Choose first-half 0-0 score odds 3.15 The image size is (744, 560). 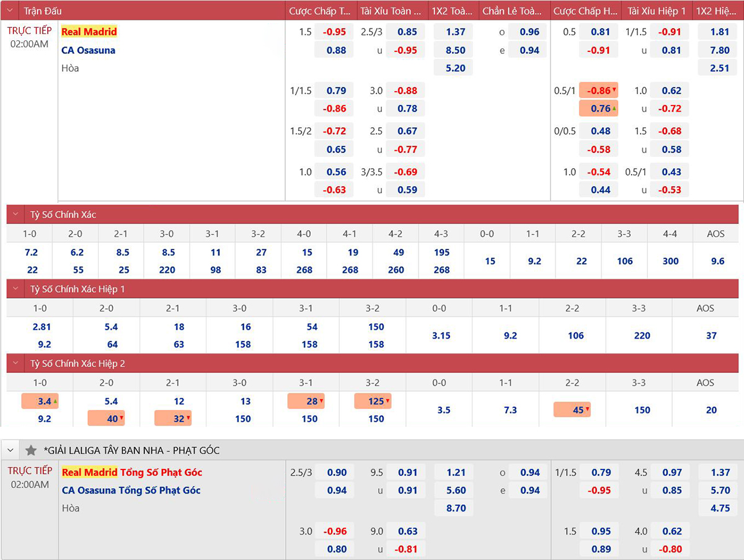[x=440, y=336]
